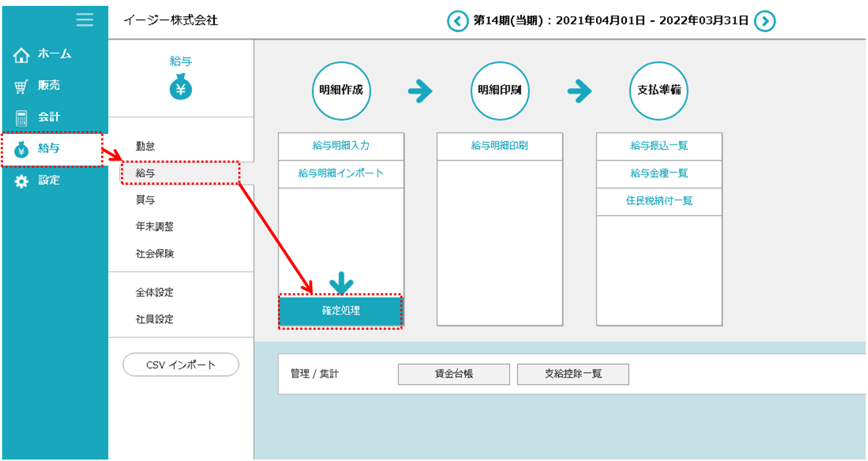868x461 pixels.
Task: Click the 給与 money bag icon in sidebar
Action: (x=22, y=150)
